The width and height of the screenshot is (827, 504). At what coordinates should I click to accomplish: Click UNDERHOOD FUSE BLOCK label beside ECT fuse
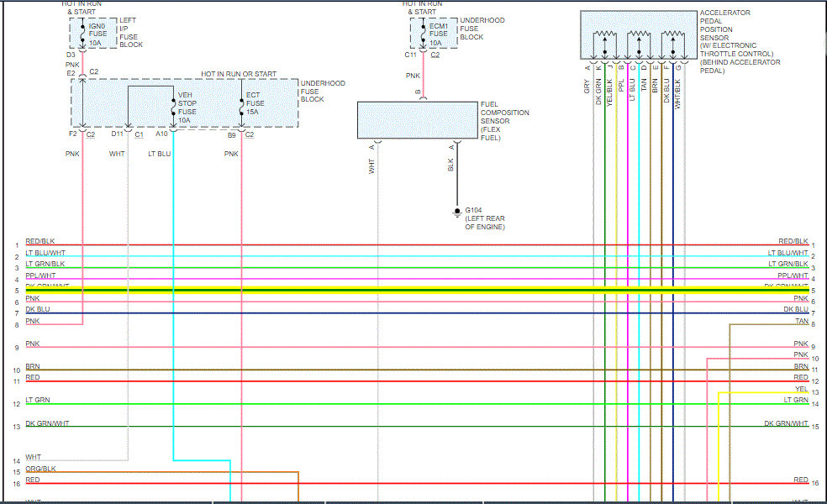(x=323, y=92)
